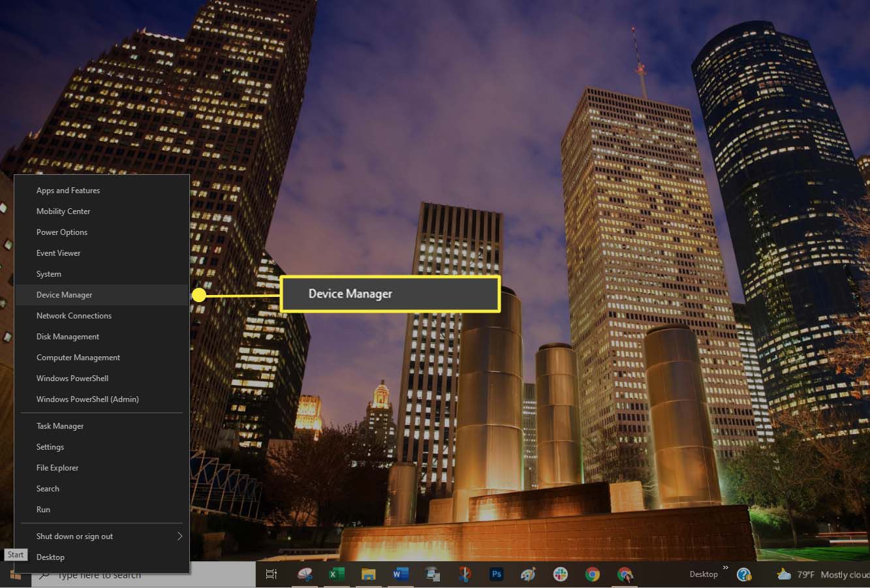
Task: Open the Get Help question-mark icon
Action: (744, 574)
